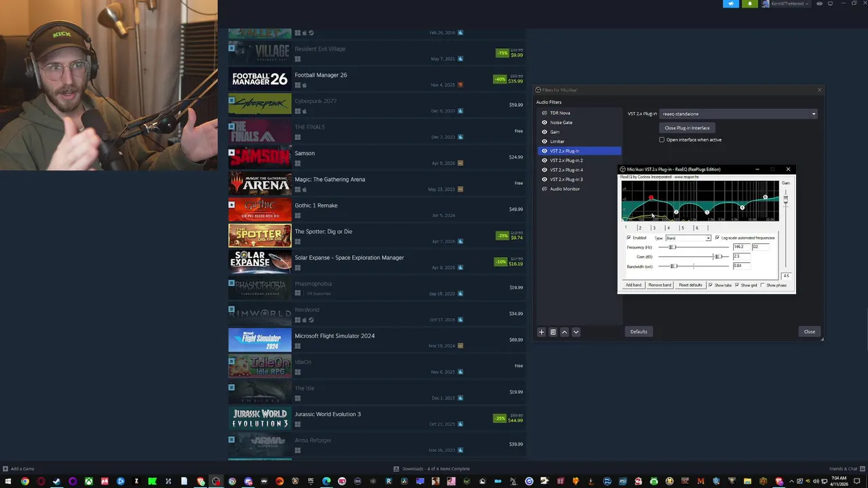Open Football Manager 26 capsule thumbnail
Image resolution: width=868 pixels, height=488 pixels.
pos(260,79)
